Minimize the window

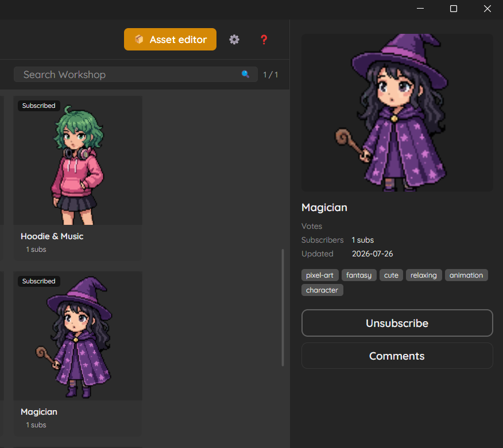click(420, 9)
